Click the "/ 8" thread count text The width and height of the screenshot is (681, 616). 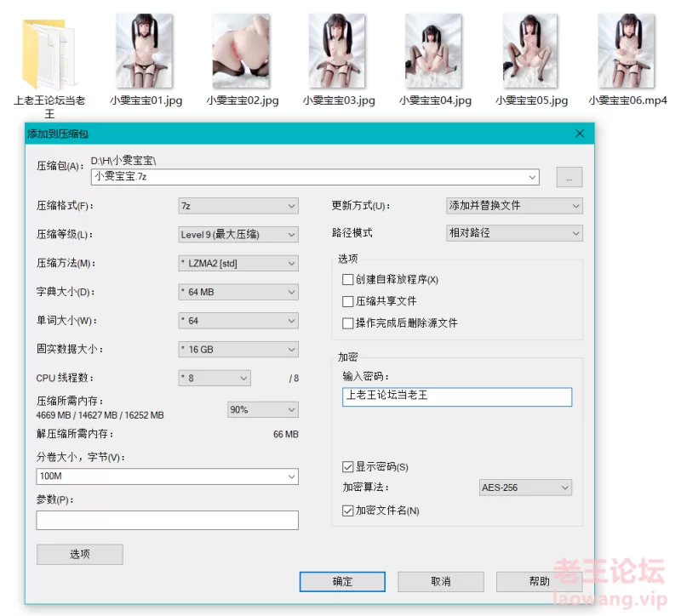coord(294,379)
